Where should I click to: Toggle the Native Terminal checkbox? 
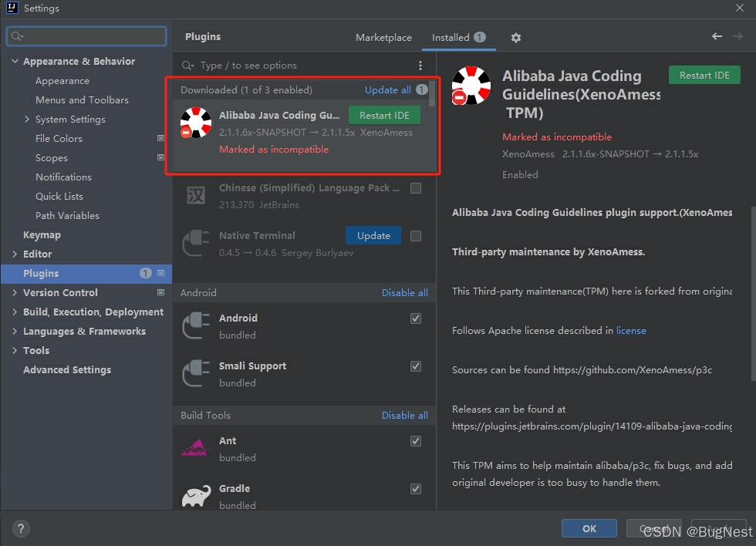(416, 236)
